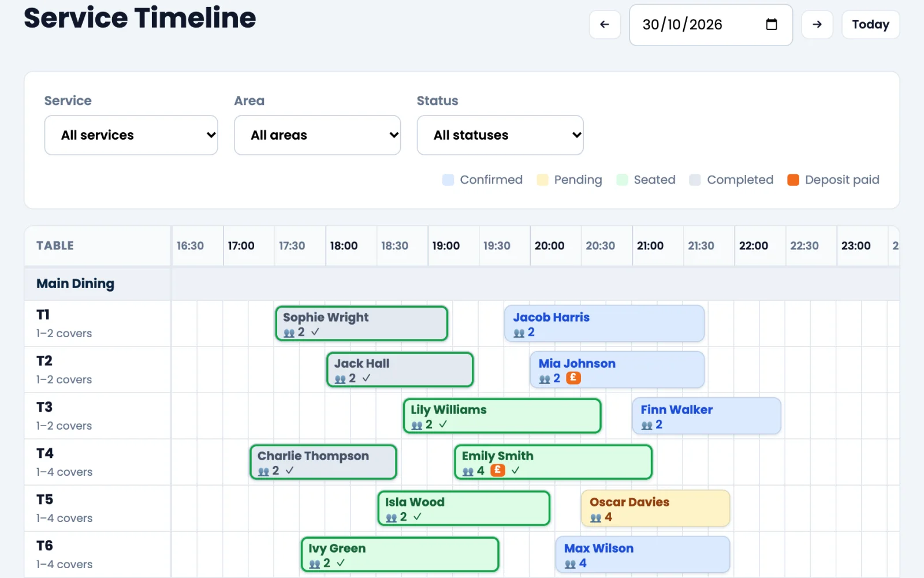The image size is (924, 578).
Task: Open the All statuses dropdown
Action: [500, 135]
